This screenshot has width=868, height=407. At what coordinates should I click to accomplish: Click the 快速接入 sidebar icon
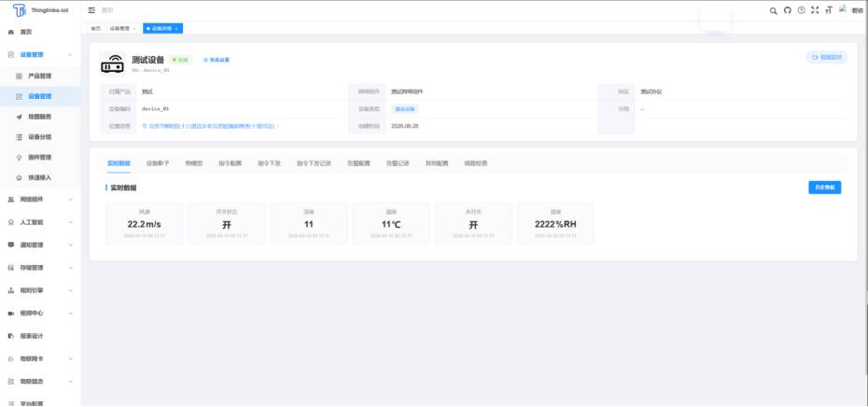click(x=19, y=177)
